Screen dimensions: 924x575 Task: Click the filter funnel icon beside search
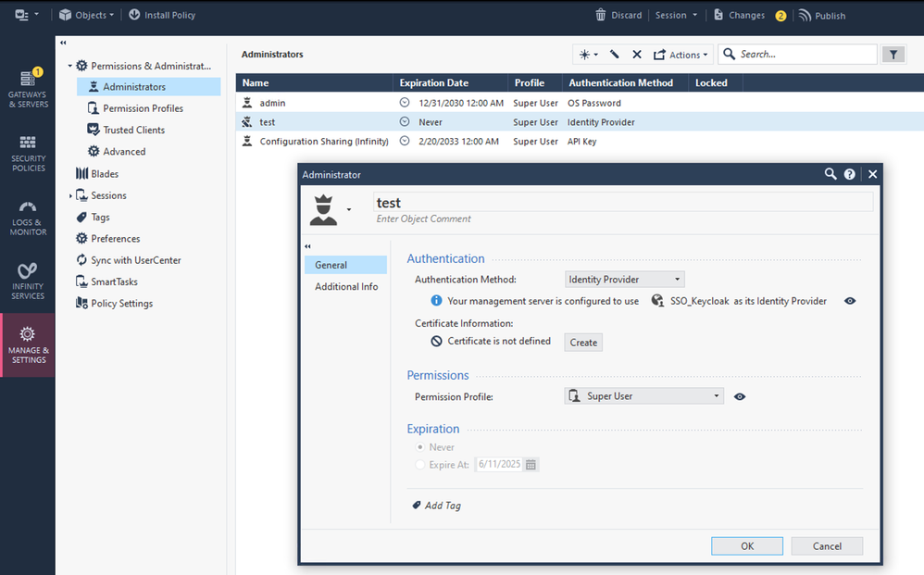pos(893,55)
